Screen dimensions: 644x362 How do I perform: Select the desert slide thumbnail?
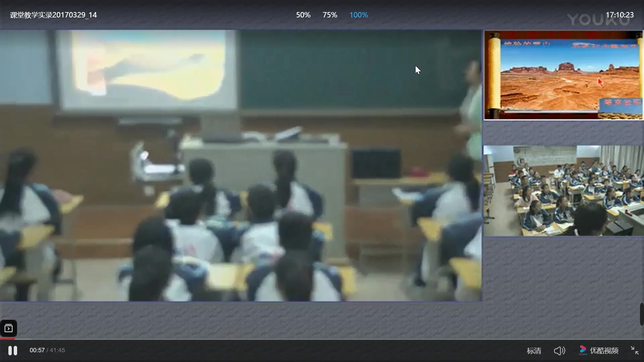(563, 75)
